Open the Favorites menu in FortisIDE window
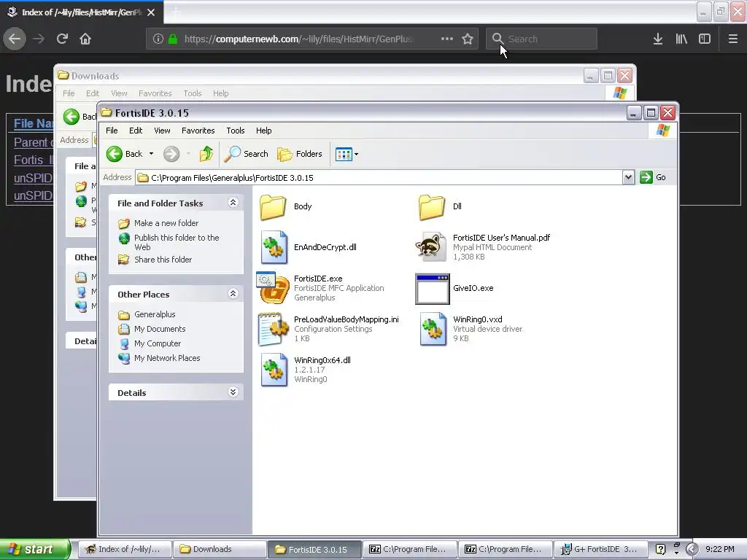This screenshot has width=747, height=560. pos(198,131)
